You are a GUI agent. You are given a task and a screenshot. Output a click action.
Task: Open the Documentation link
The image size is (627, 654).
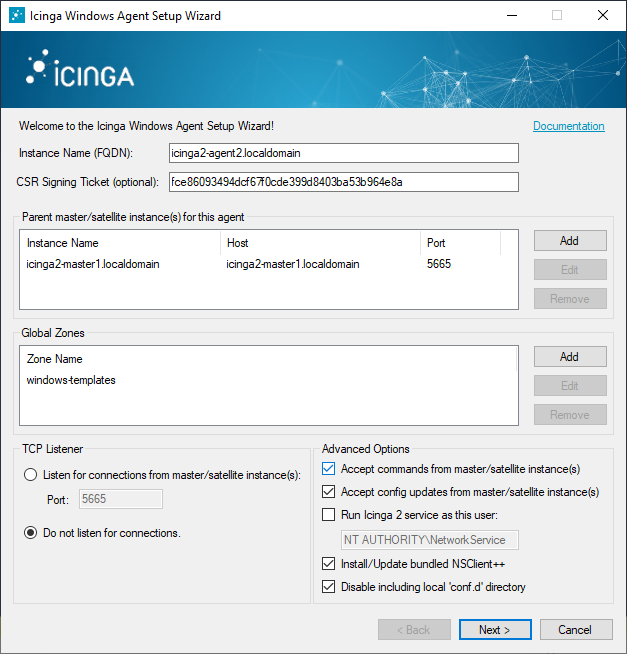[569, 126]
